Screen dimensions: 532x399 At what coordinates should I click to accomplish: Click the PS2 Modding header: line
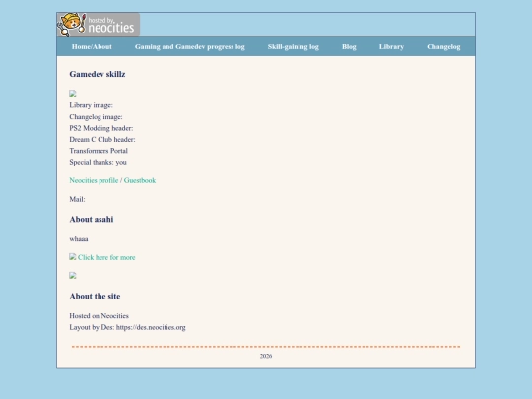101,128
